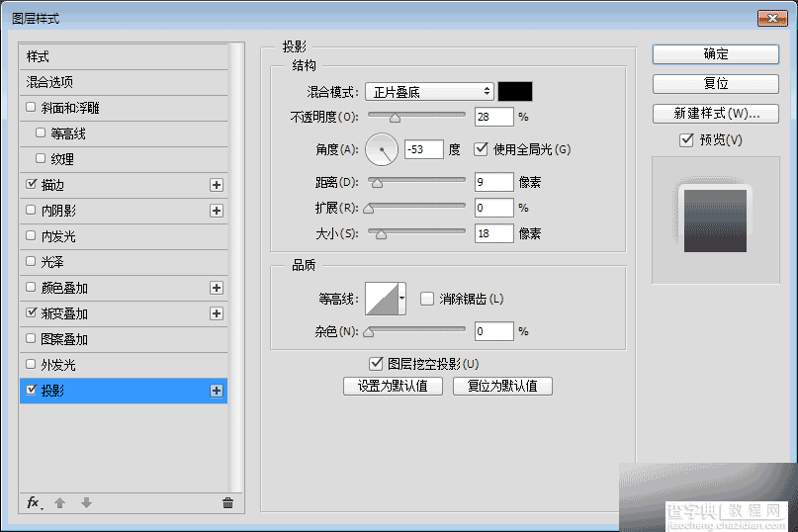Click the 复位 button

pos(716,83)
